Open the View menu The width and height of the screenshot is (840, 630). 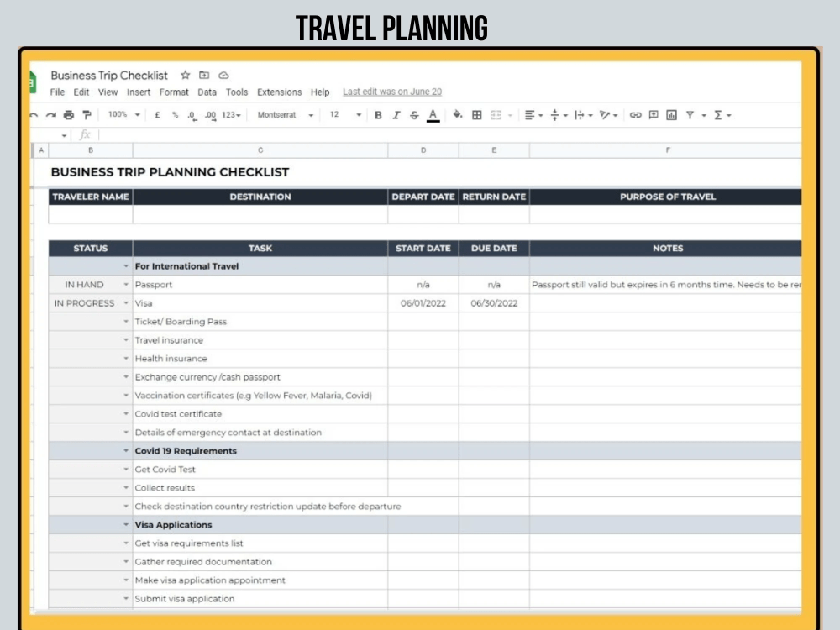[x=108, y=92]
